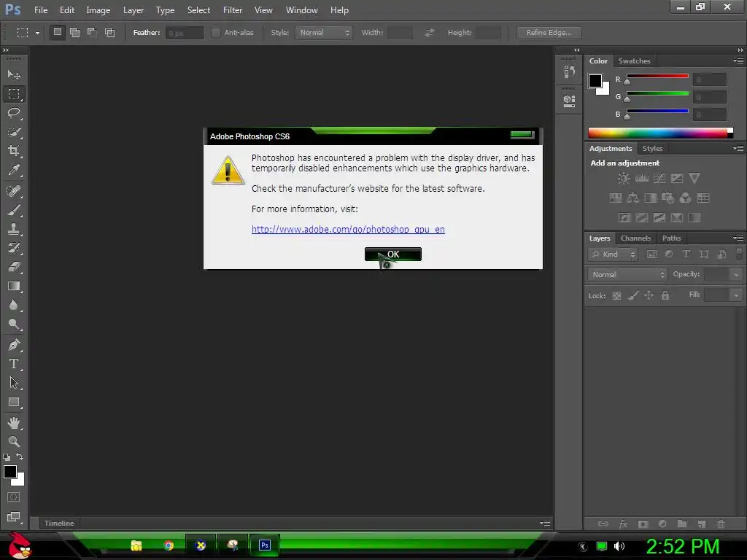Open the Timeline panel options menu
The height and width of the screenshot is (560, 747).
tap(545, 523)
